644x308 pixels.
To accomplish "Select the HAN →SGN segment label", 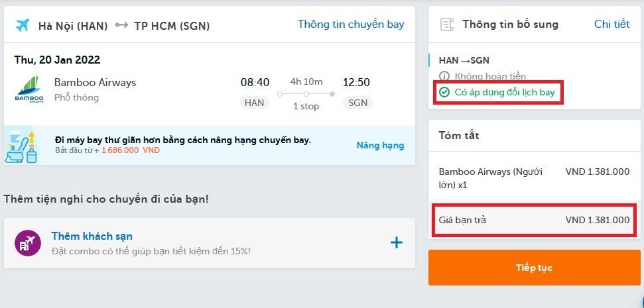I will [464, 60].
